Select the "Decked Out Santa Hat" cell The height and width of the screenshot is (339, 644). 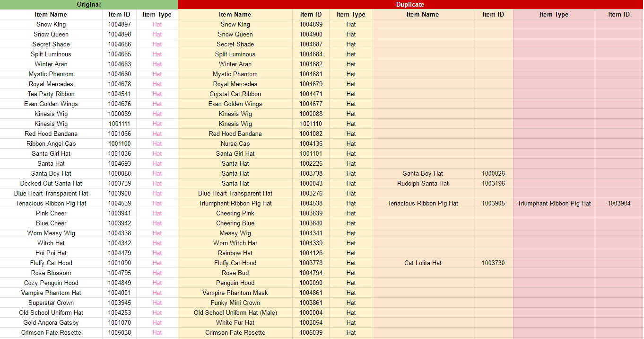(51, 183)
